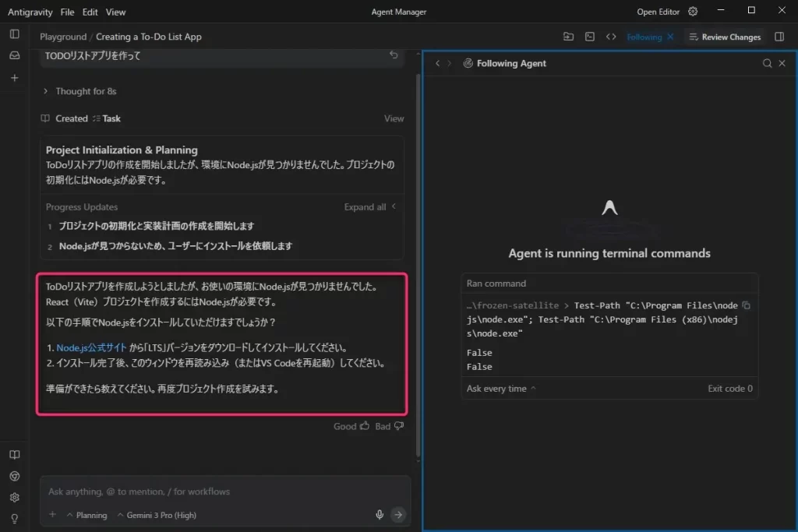Go back in Following Agent panel

[x=438, y=63]
